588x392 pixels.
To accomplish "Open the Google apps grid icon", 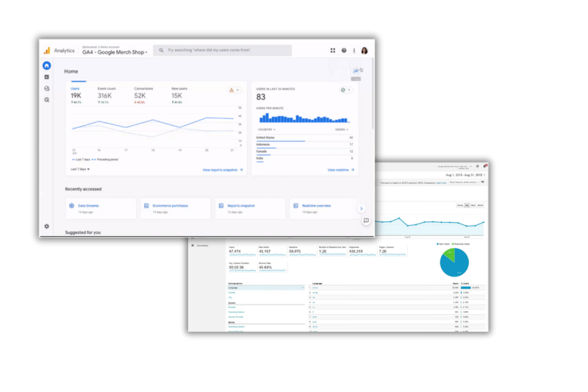I will (333, 50).
